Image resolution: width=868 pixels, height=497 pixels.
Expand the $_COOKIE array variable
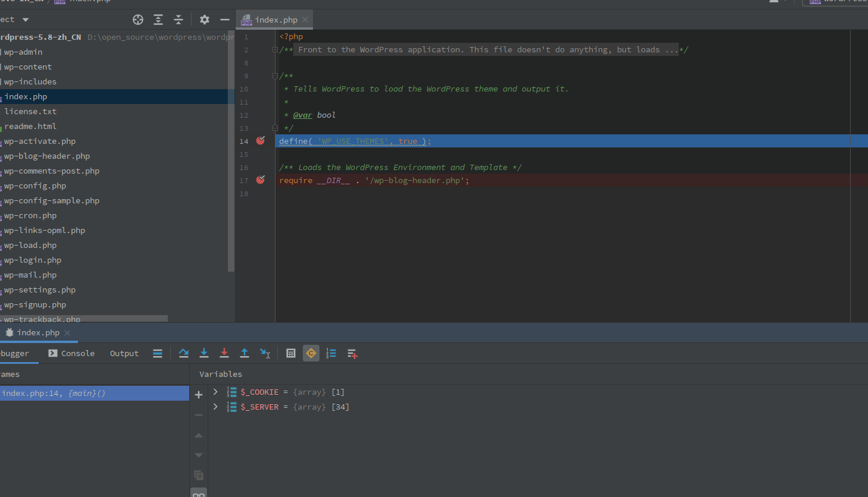pyautogui.click(x=215, y=392)
